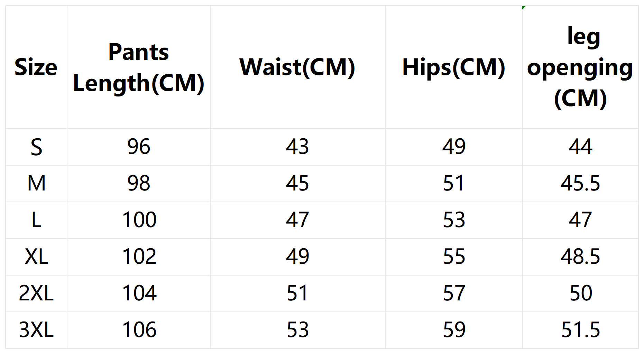Click the 2XL size cell
This screenshot has height=354, width=644.
pyautogui.click(x=36, y=294)
